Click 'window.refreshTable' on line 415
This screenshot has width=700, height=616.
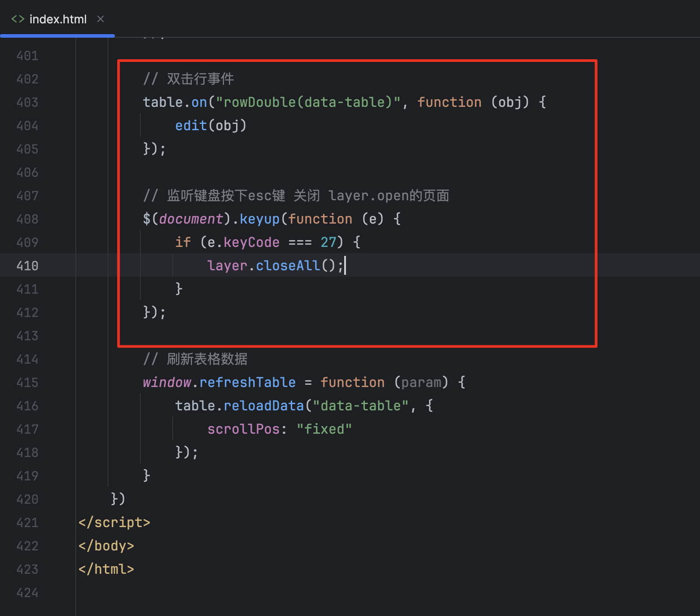pyautogui.click(x=219, y=383)
